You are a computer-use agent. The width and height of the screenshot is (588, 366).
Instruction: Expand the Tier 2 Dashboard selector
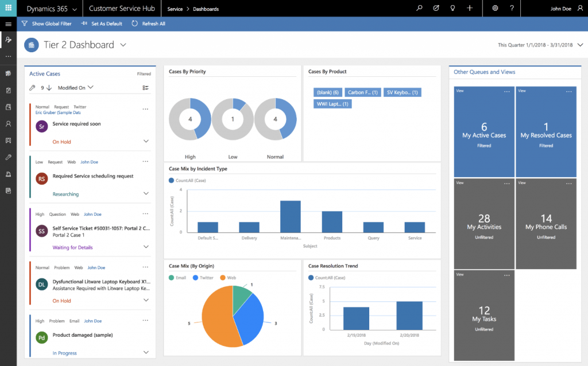click(122, 45)
